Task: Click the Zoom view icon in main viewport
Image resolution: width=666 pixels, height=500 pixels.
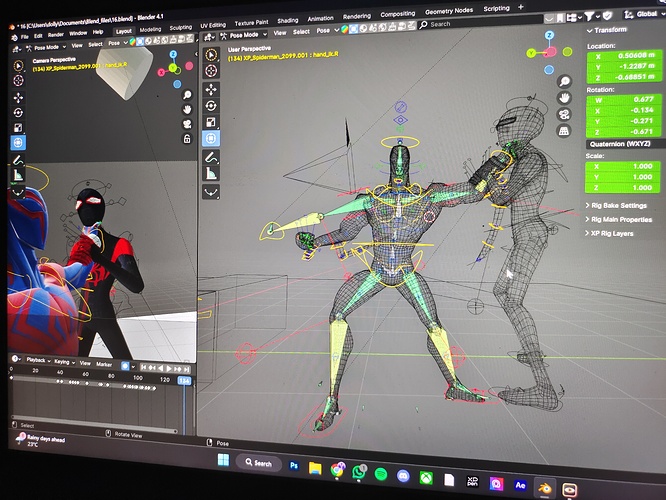Action: pos(564,81)
